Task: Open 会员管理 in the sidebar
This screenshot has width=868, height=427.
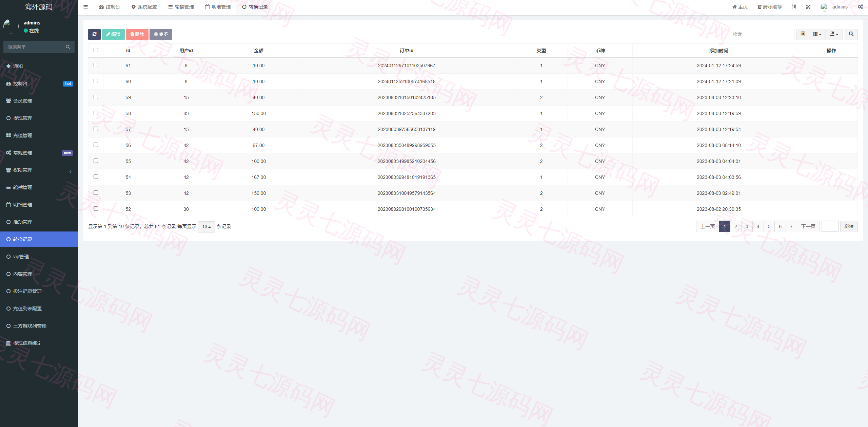Action: 39,101
